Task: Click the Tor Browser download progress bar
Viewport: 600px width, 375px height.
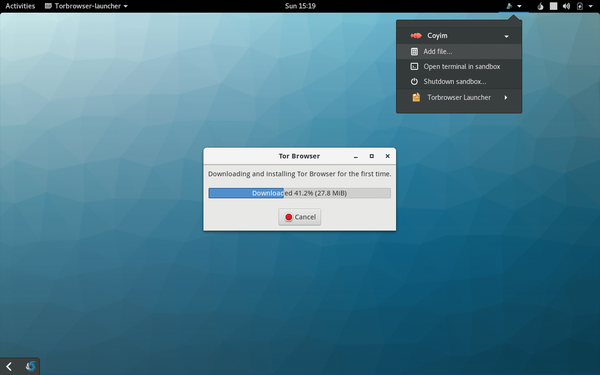Action: click(300, 193)
